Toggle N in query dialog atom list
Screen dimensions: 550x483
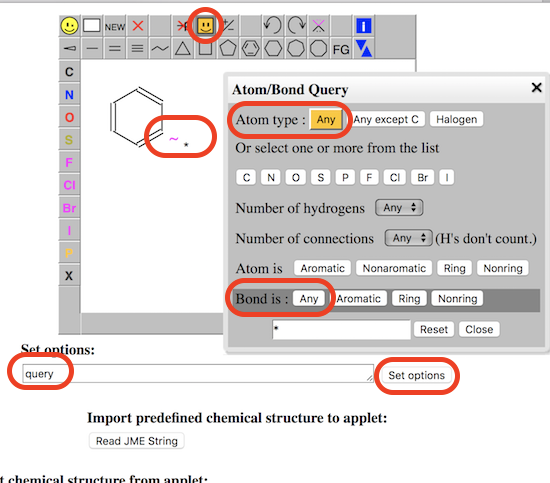click(x=271, y=177)
